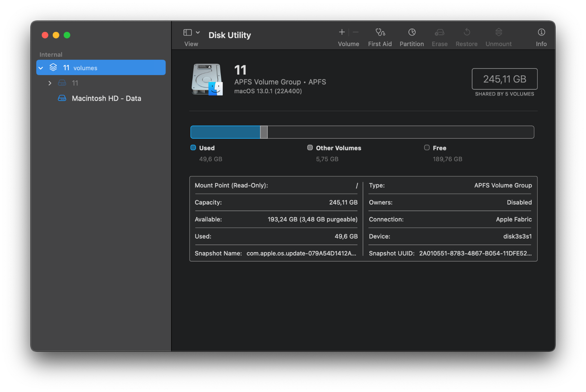Click the green zoom window button
Screen dimensions: 586x392
click(67, 35)
